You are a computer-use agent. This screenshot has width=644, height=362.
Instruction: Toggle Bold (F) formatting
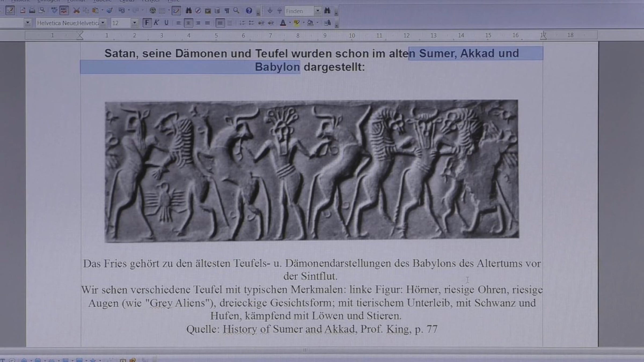(147, 23)
